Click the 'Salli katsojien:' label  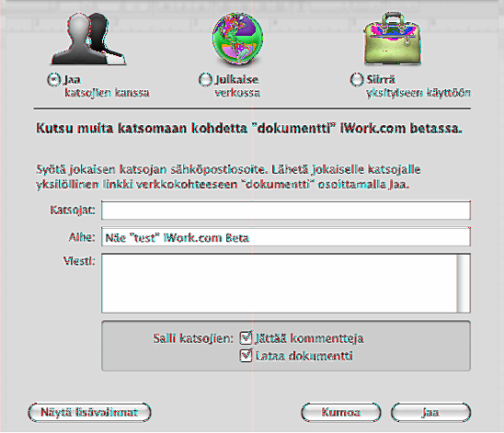coord(193,338)
